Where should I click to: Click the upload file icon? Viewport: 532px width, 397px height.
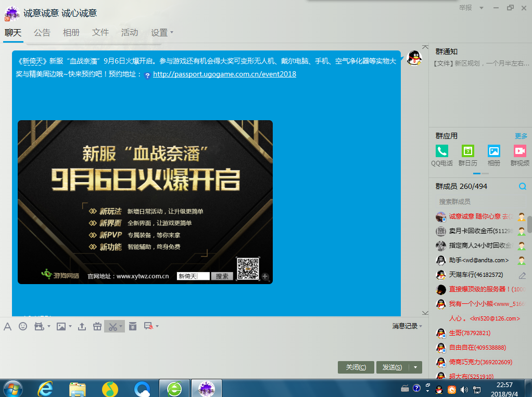click(x=82, y=326)
